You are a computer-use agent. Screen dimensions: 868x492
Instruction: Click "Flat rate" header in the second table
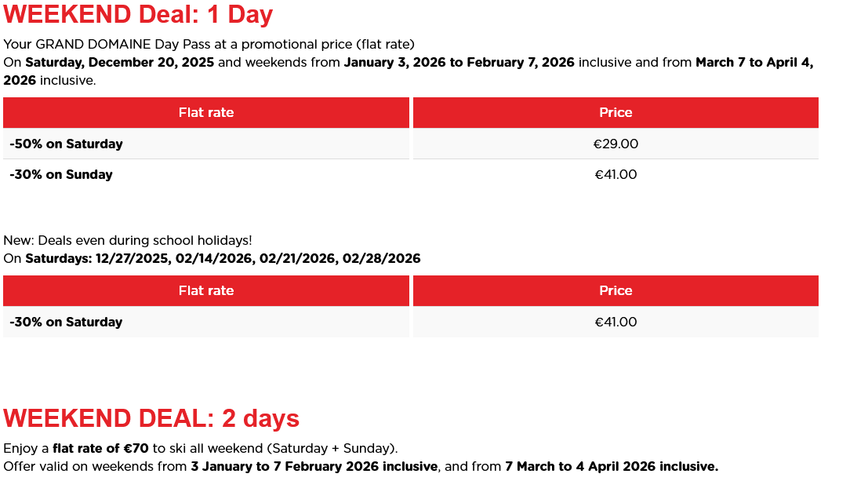[x=206, y=291]
